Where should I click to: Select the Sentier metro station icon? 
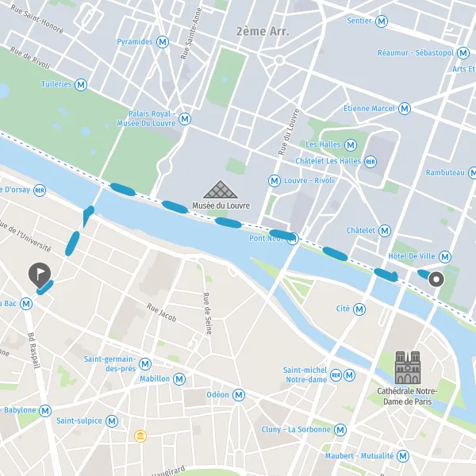pyautogui.click(x=382, y=21)
